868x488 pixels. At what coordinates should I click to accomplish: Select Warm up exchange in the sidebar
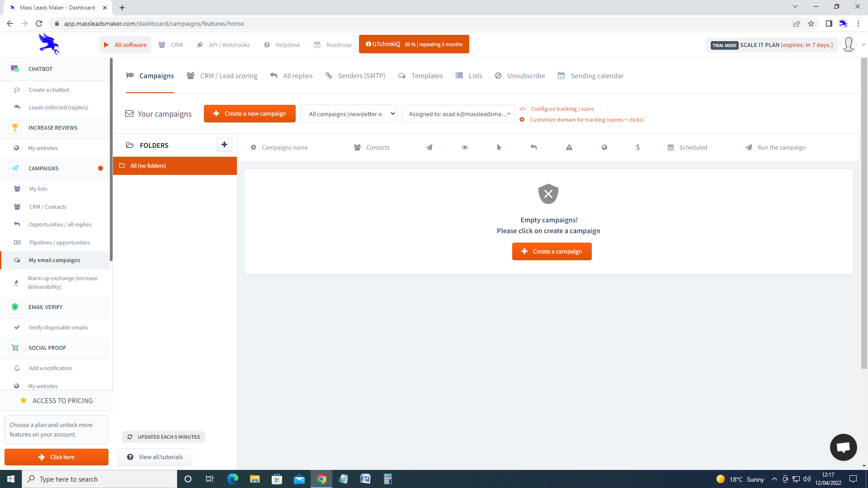click(63, 282)
